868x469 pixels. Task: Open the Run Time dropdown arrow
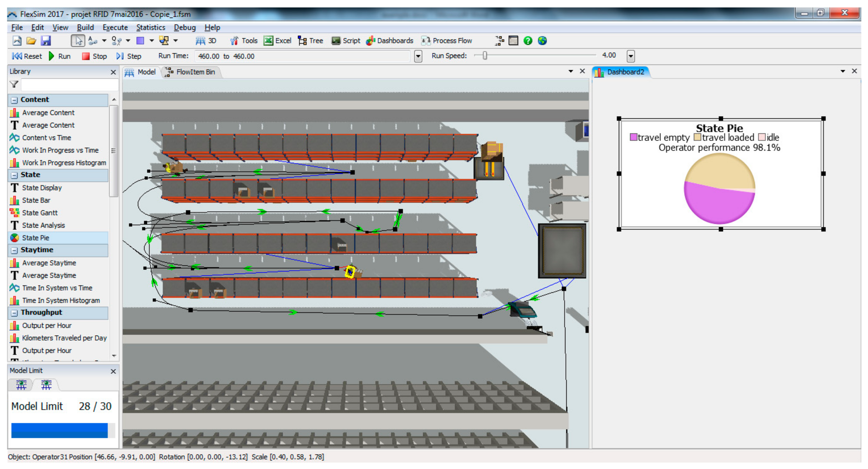418,56
